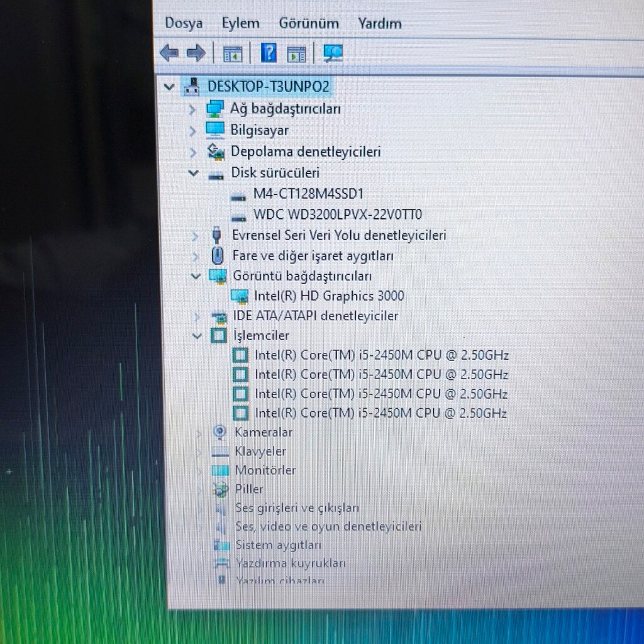Screen dimensions: 644x644
Task: Click the M4-CT128M4SSD1 disk icon
Action: (238, 197)
